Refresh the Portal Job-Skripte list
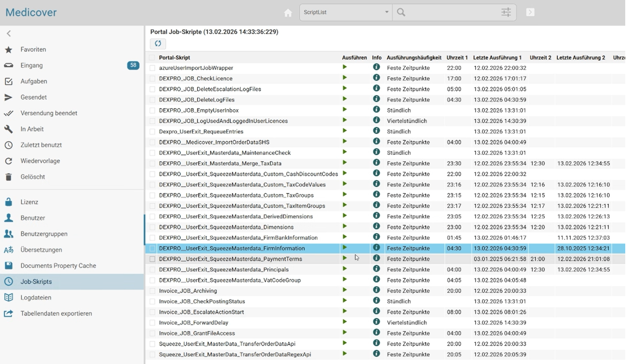628x364 pixels. [158, 43]
